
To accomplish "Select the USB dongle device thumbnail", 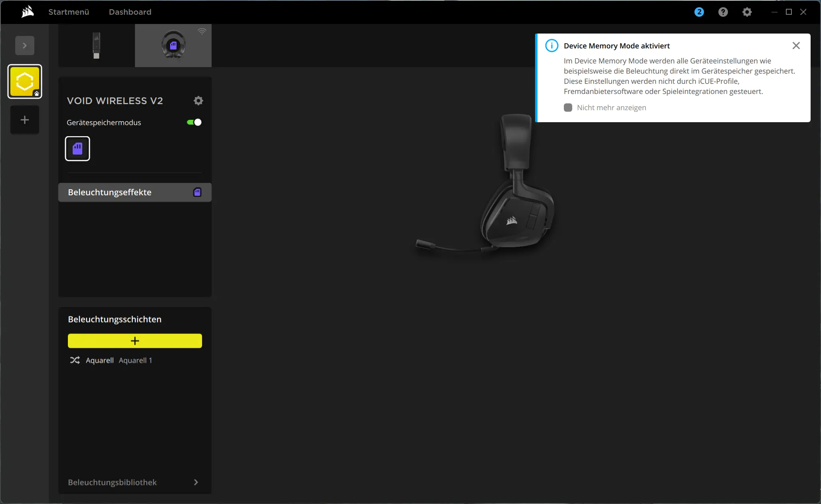I will (x=96, y=46).
